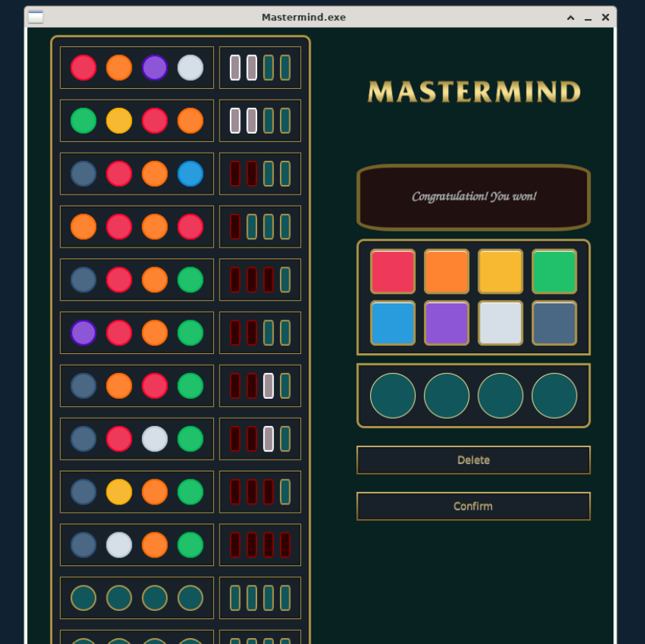Pick the yellow color swatch
The image size is (645, 644).
[500, 271]
